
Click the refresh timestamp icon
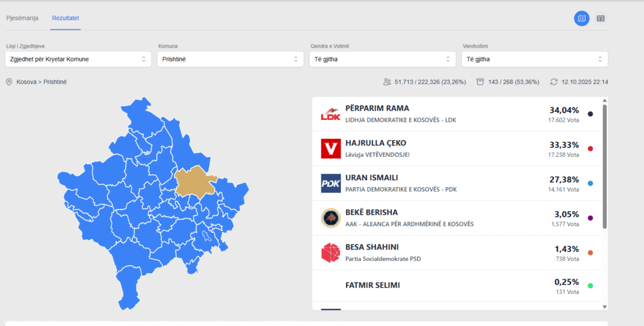tap(553, 82)
